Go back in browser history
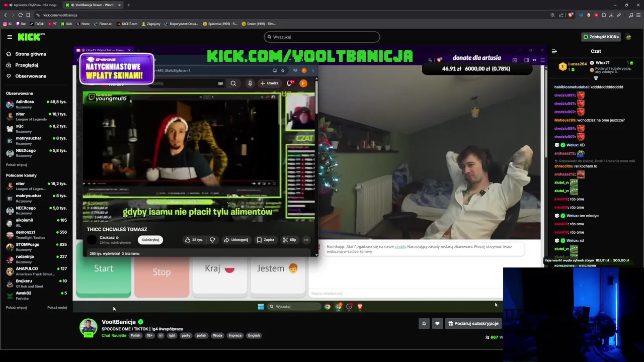This screenshot has height=362, width=644. coord(6,15)
